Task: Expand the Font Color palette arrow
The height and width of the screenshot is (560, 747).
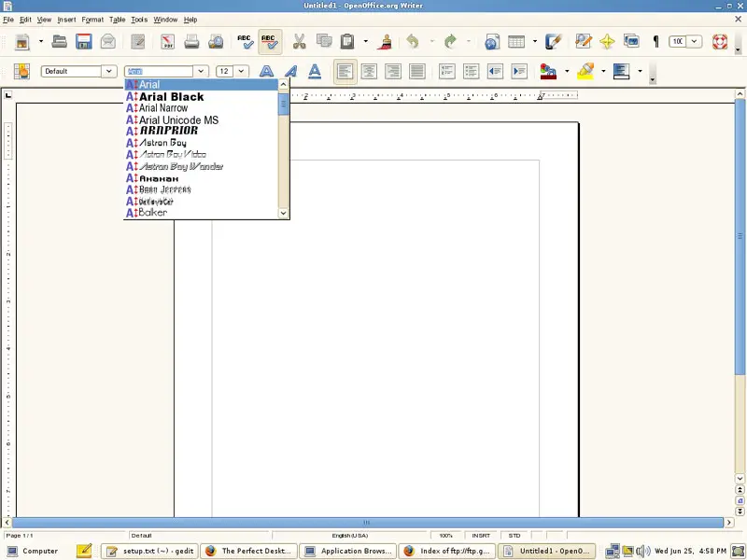Action: (x=567, y=72)
